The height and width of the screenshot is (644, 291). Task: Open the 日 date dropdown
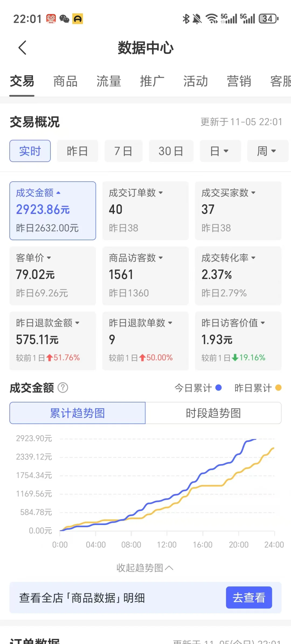pyautogui.click(x=220, y=151)
